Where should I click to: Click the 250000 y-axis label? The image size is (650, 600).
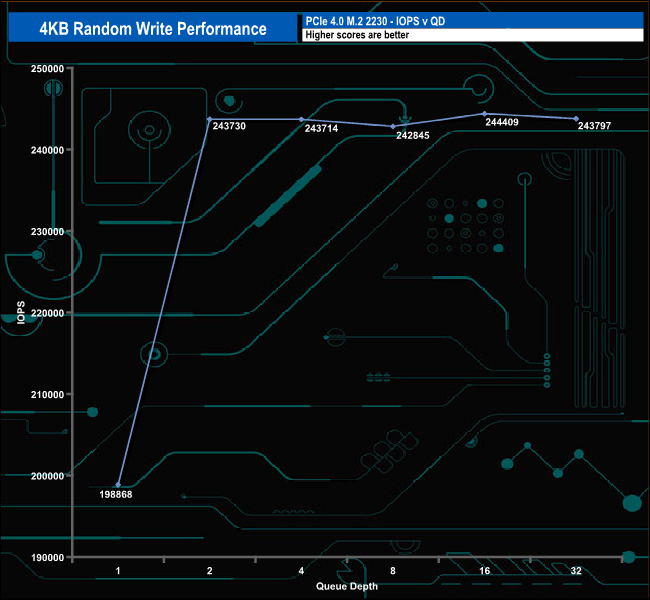(x=47, y=69)
